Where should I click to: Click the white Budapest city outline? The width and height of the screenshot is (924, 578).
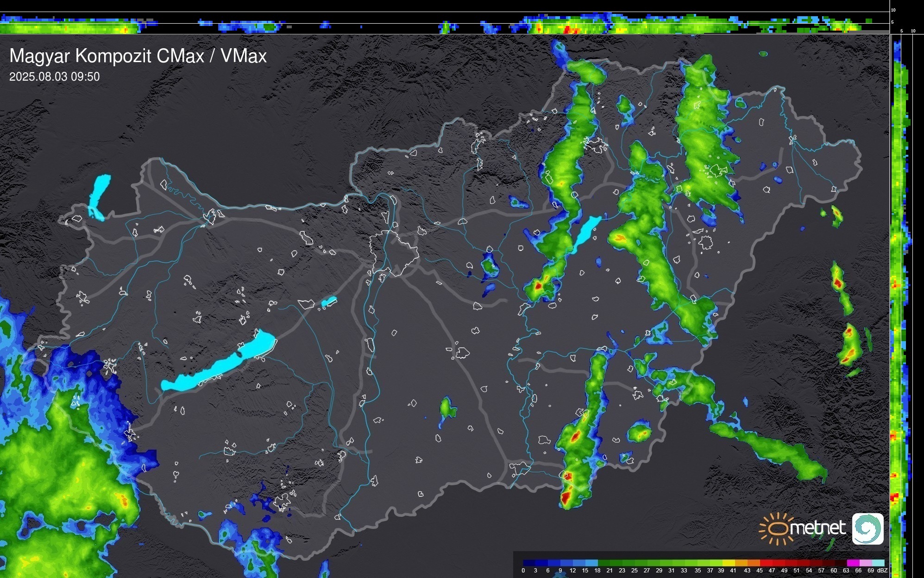click(x=394, y=253)
